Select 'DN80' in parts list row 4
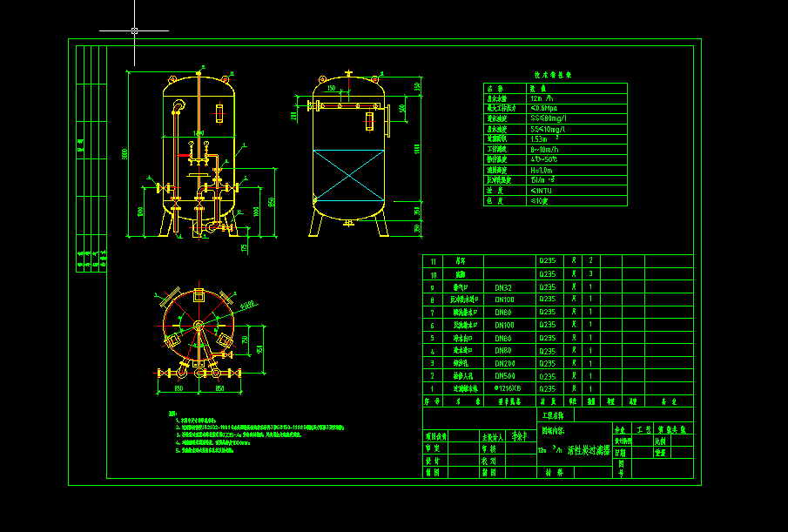This screenshot has width=788, height=532. (503, 351)
